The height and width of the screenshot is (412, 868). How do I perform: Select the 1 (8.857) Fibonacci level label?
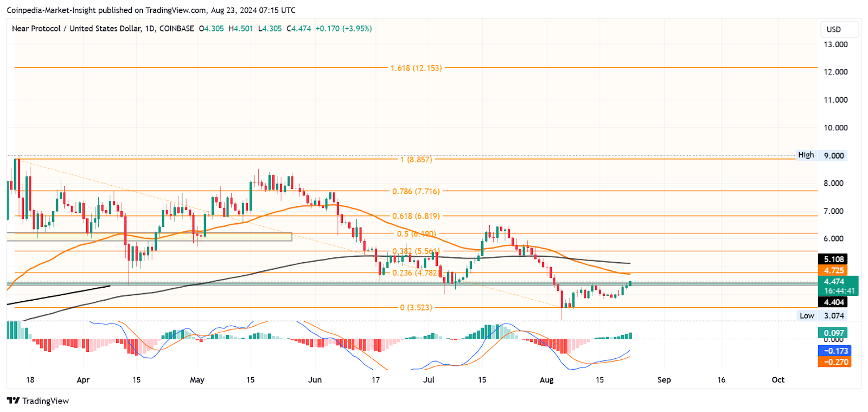pos(416,160)
